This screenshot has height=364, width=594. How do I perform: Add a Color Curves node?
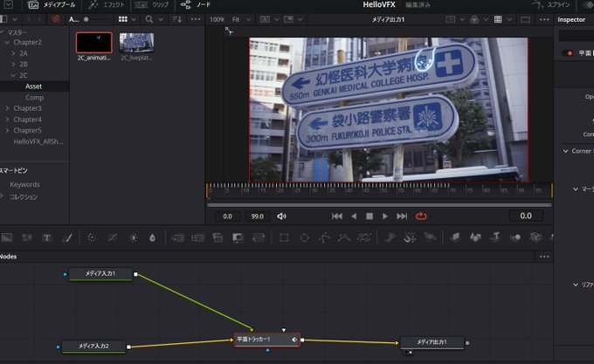click(113, 237)
